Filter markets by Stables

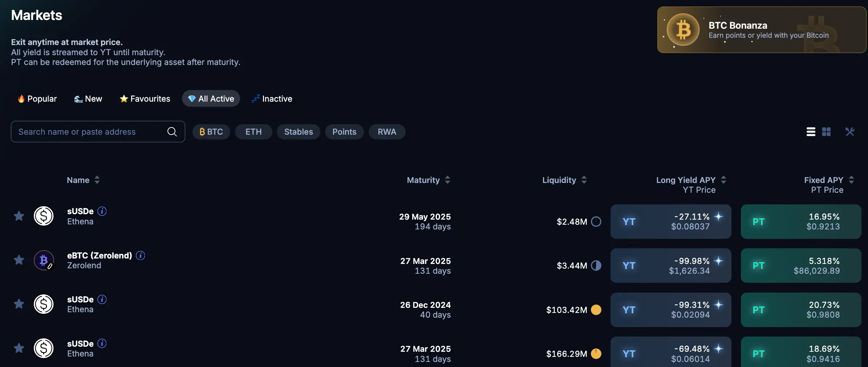pyautogui.click(x=298, y=132)
